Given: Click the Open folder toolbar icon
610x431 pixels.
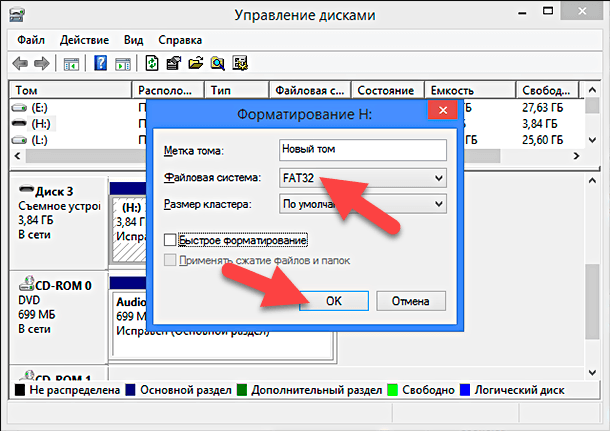Looking at the screenshot, I should click(x=196, y=63).
